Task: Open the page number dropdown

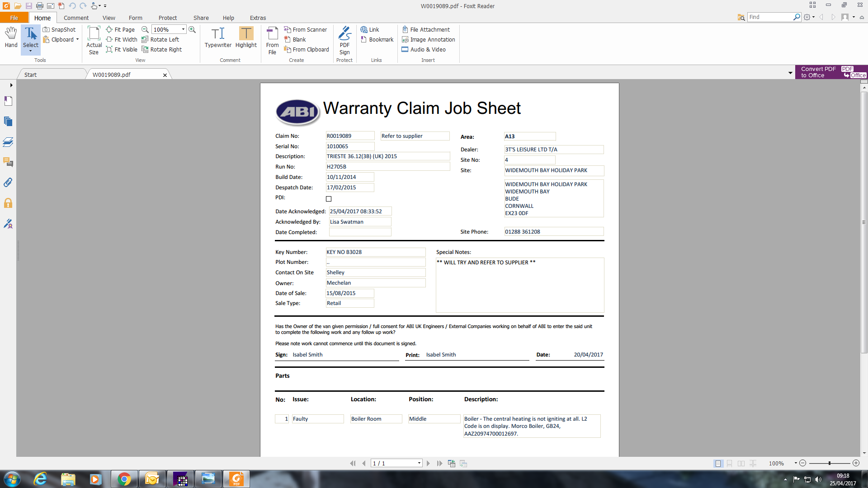Action: [x=419, y=463]
